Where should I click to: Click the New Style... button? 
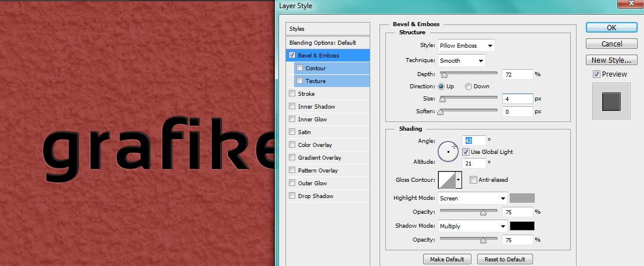(x=611, y=60)
